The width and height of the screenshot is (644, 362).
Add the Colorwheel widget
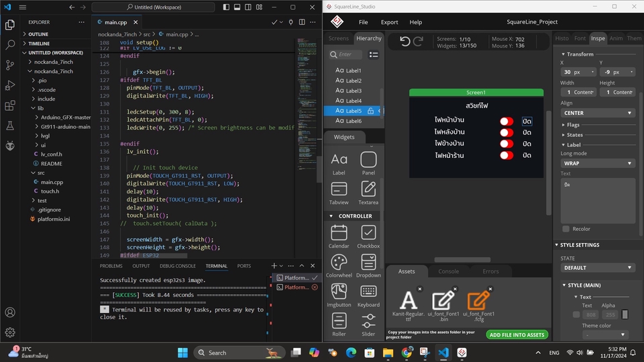(339, 266)
